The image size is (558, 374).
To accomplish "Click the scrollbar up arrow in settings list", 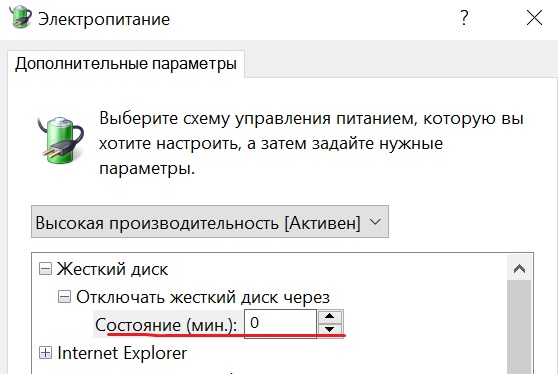I will (x=520, y=268).
